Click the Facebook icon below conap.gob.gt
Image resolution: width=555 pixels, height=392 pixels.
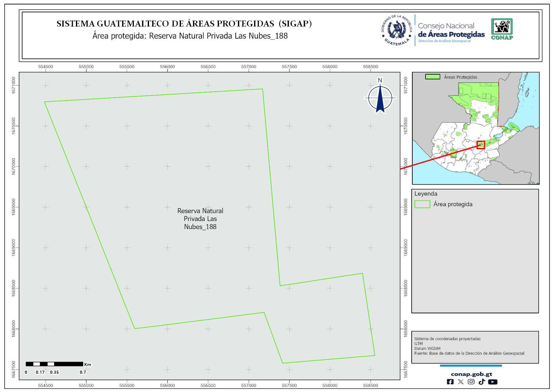click(x=450, y=382)
